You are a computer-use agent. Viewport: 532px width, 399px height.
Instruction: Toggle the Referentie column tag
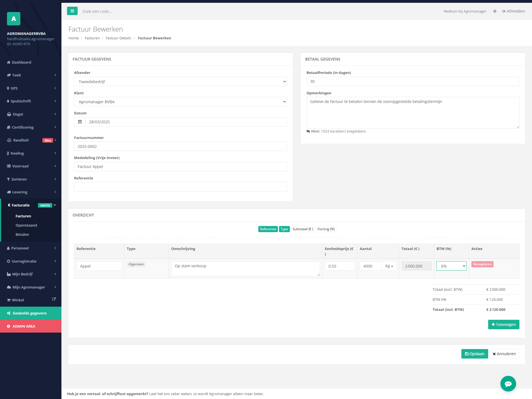268,229
